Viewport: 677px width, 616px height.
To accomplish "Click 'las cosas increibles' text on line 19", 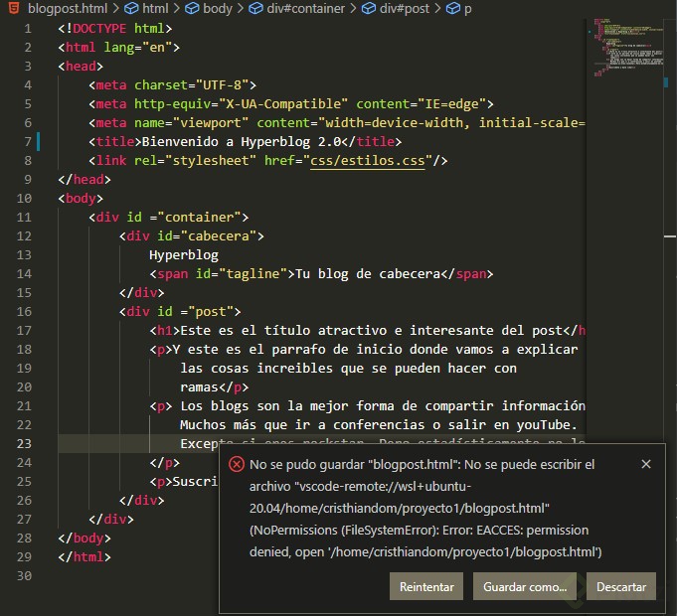I will (x=256, y=369).
